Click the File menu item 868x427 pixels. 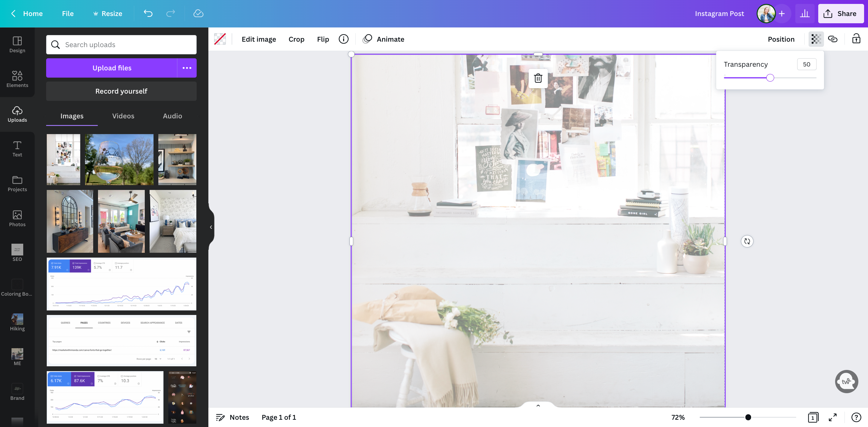point(68,13)
